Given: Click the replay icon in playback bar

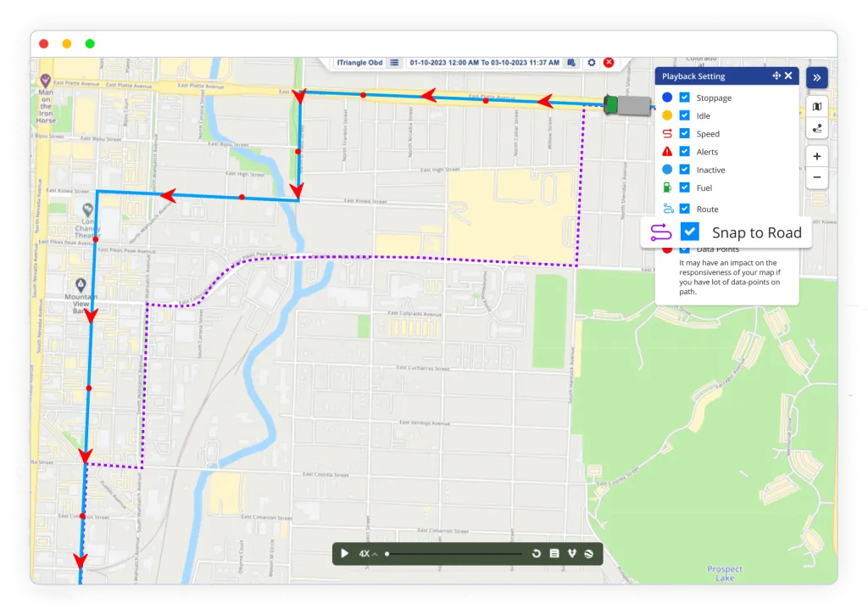Looking at the screenshot, I should pyautogui.click(x=537, y=554).
